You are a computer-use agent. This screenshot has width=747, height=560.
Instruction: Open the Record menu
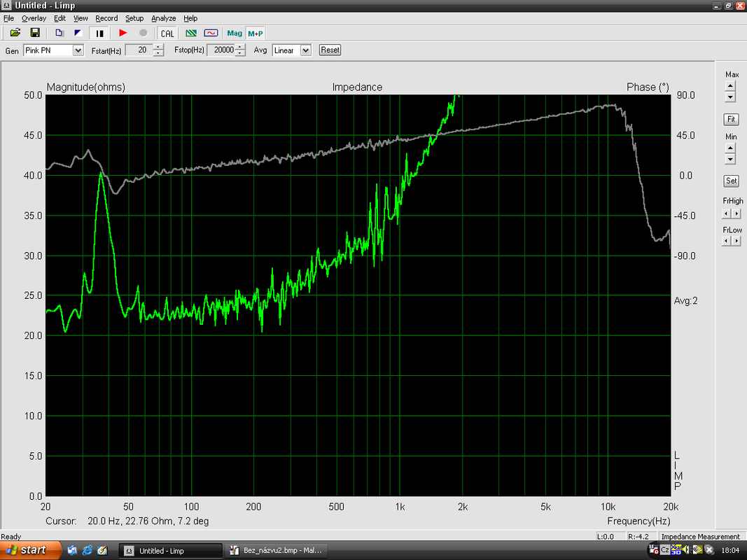[x=106, y=18]
